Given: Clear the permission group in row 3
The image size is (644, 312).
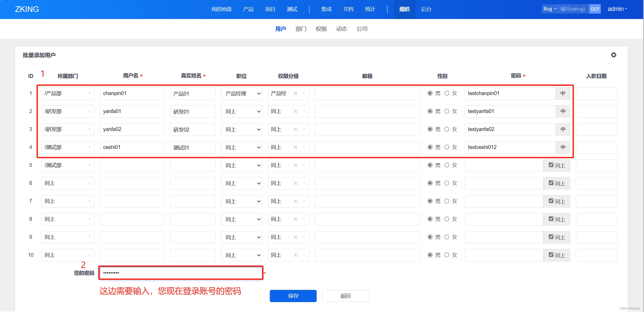Looking at the screenshot, I should coord(295,129).
